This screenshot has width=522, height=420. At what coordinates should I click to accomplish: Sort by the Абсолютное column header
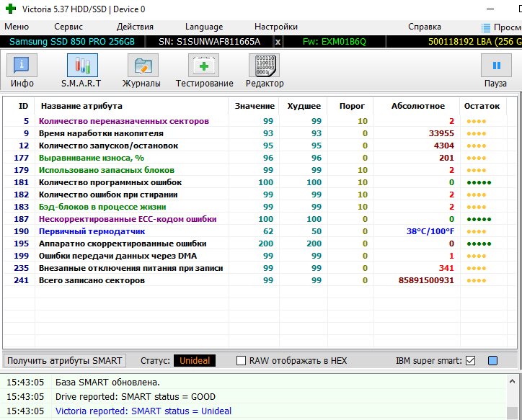417,106
